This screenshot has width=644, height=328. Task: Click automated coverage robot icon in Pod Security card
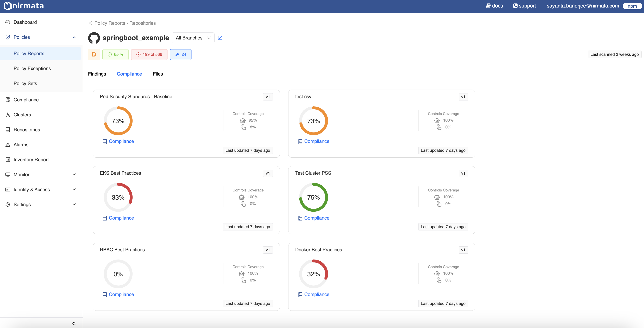(242, 120)
